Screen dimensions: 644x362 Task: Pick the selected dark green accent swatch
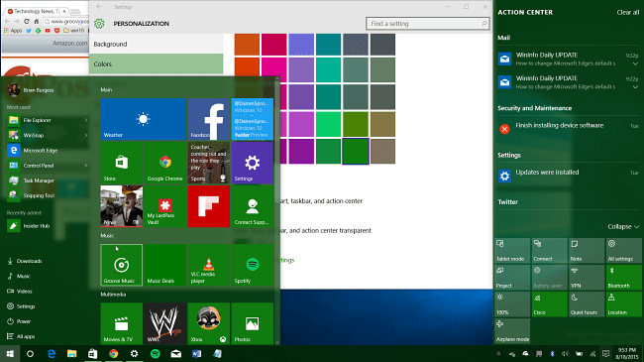(x=356, y=152)
